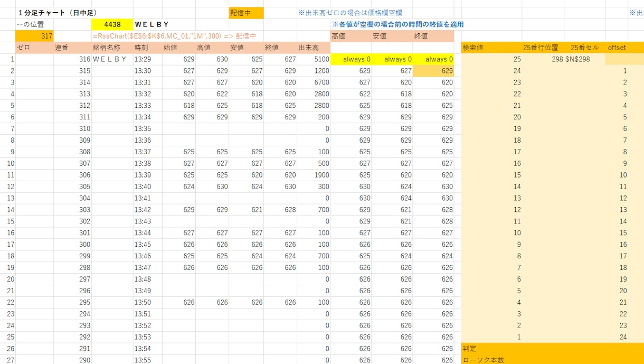Image resolution: width=644 pixels, height=364 pixels.
Task: Click the ゼロ column header
Action: [x=34, y=48]
